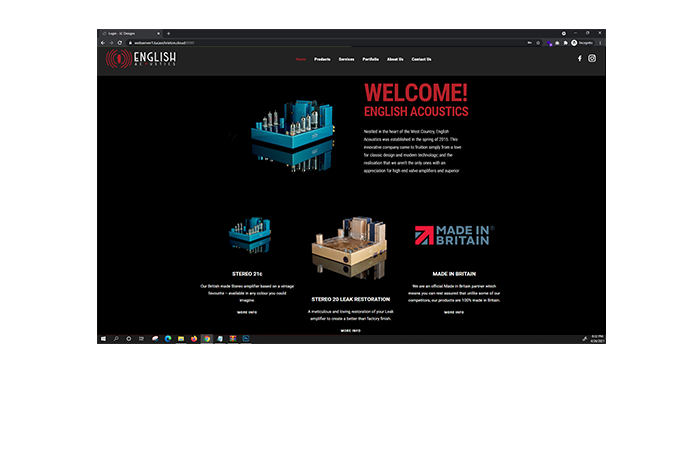Select Services in the navigation bar
This screenshot has width=700, height=465.
346,59
